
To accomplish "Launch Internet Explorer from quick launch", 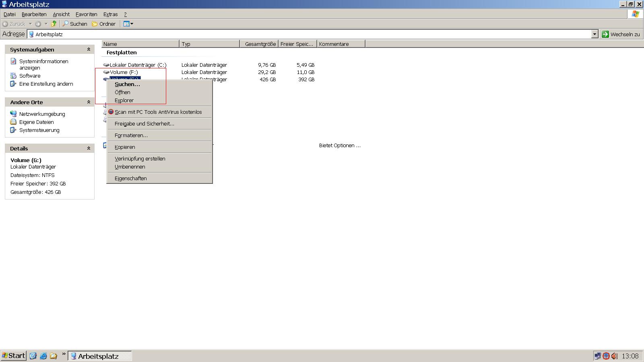I will coord(43,356).
